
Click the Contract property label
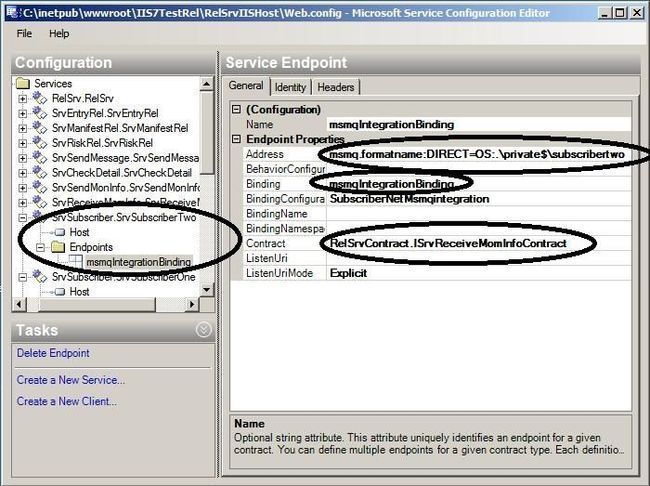pyautogui.click(x=265, y=243)
